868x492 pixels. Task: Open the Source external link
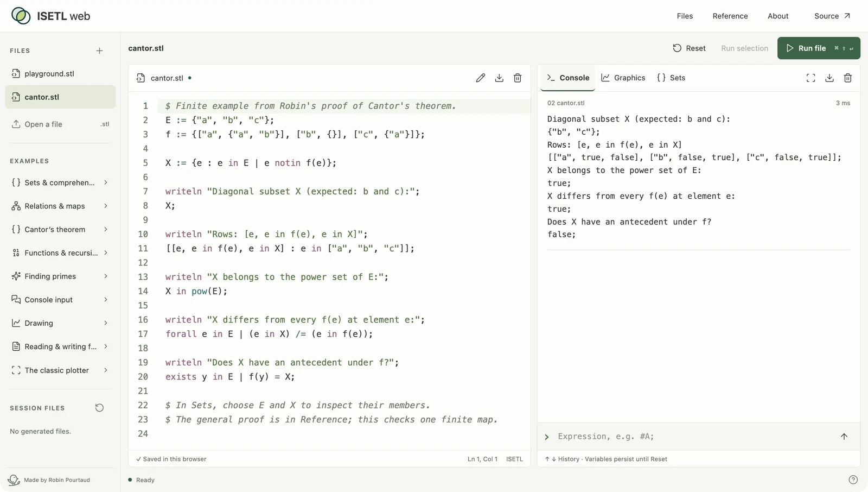click(x=832, y=16)
